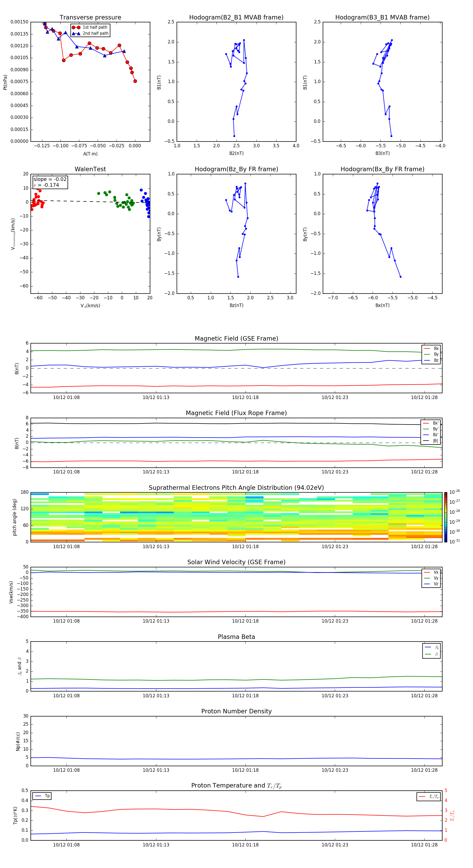This screenshot has width=473, height=868.
Task: Select the '2nd half path' legend entry
Action: point(90,33)
